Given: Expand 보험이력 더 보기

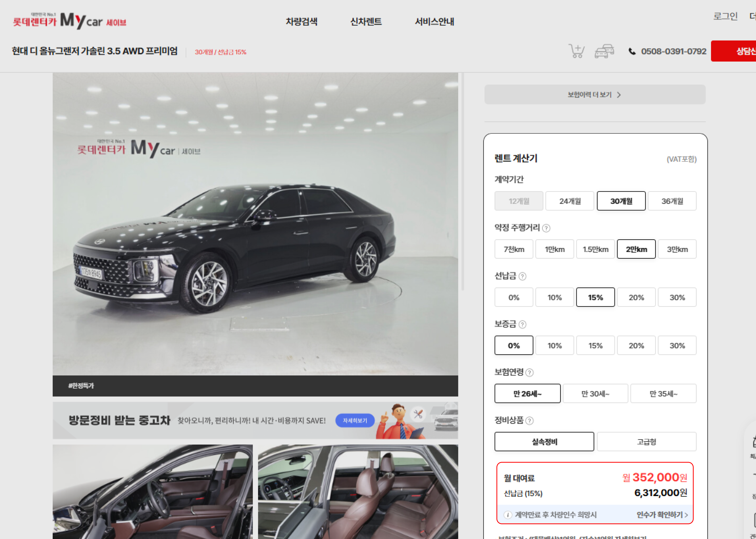Looking at the screenshot, I should (x=595, y=95).
